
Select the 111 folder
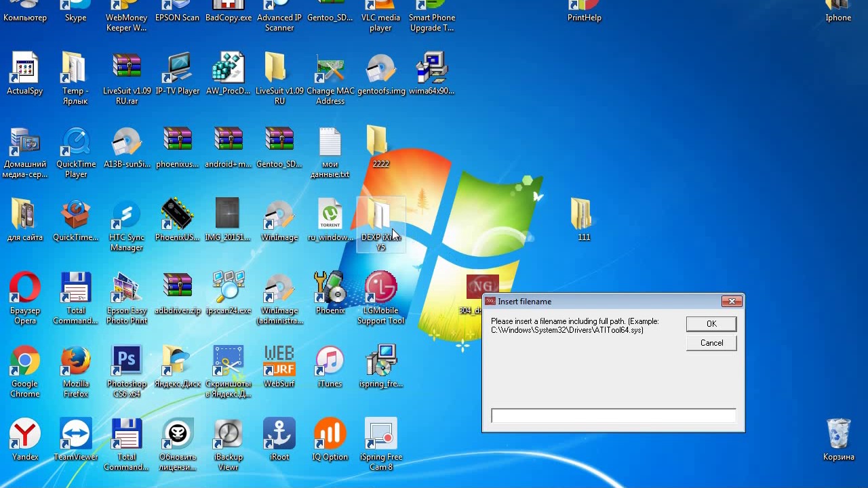[x=584, y=220]
